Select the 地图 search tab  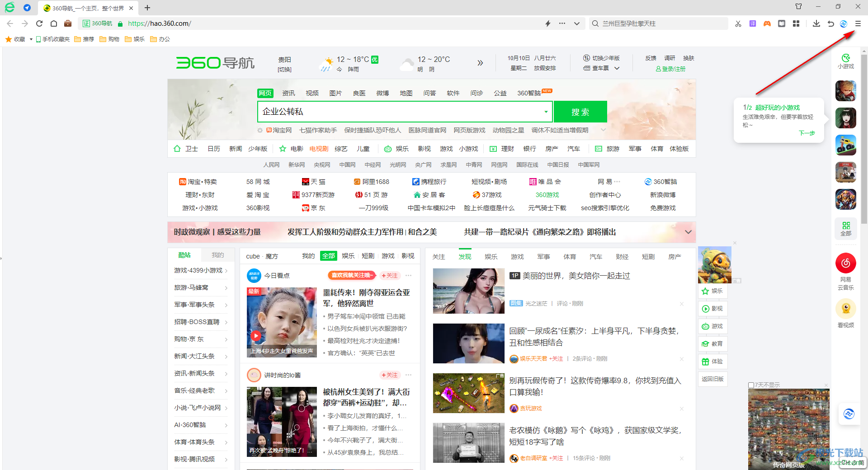coord(406,93)
